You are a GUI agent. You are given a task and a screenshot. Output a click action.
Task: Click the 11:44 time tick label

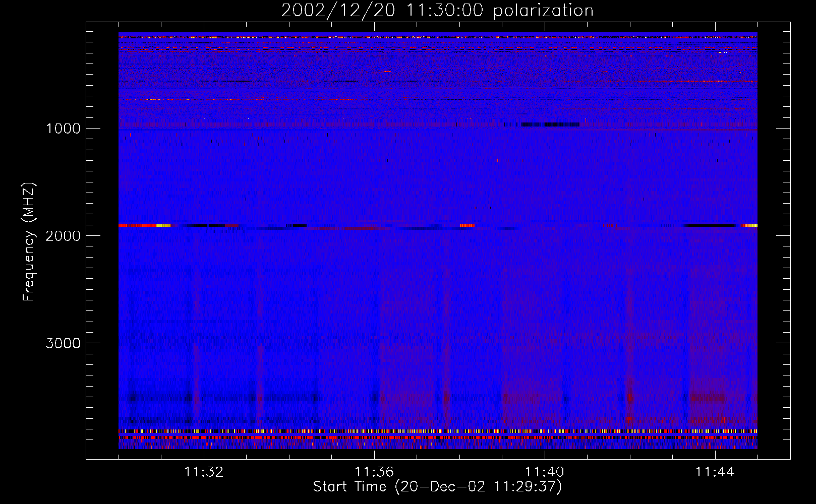pyautogui.click(x=715, y=472)
